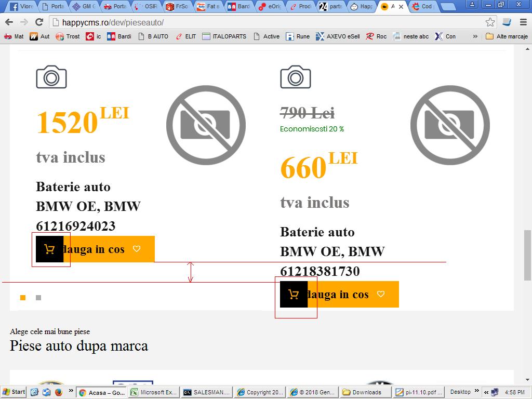Click the camera icon above the 1520 LEI price
Viewport: 532px width, 399px height.
[51, 77]
